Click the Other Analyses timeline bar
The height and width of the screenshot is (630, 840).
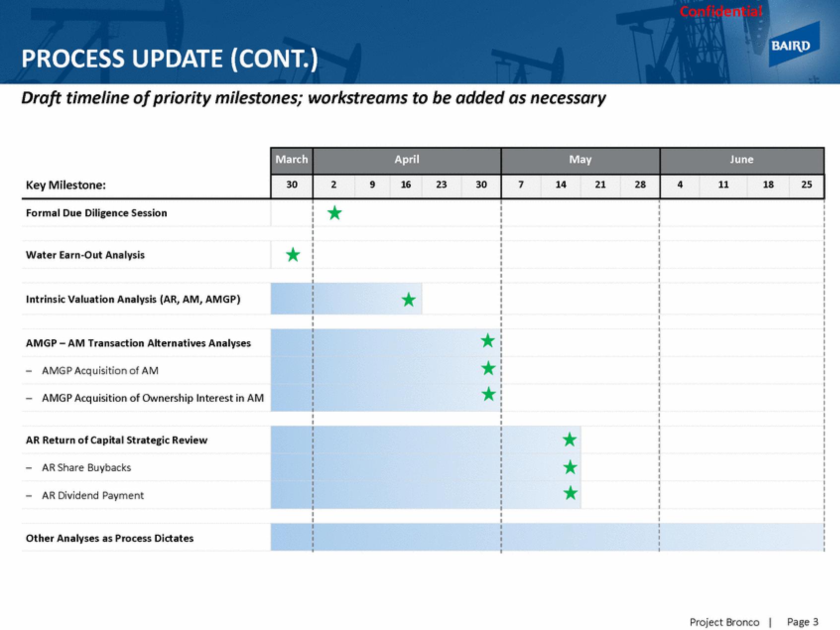547,537
